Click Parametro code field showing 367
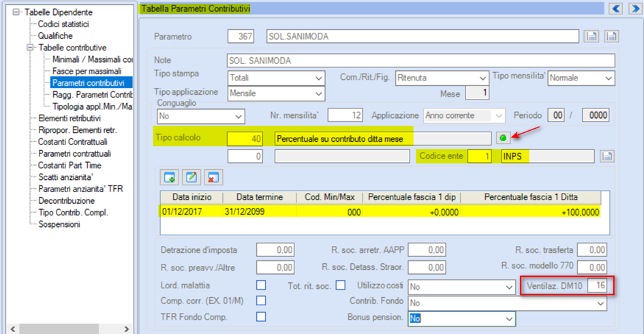Screen dimensions: 644x334 pyautogui.click(x=241, y=37)
